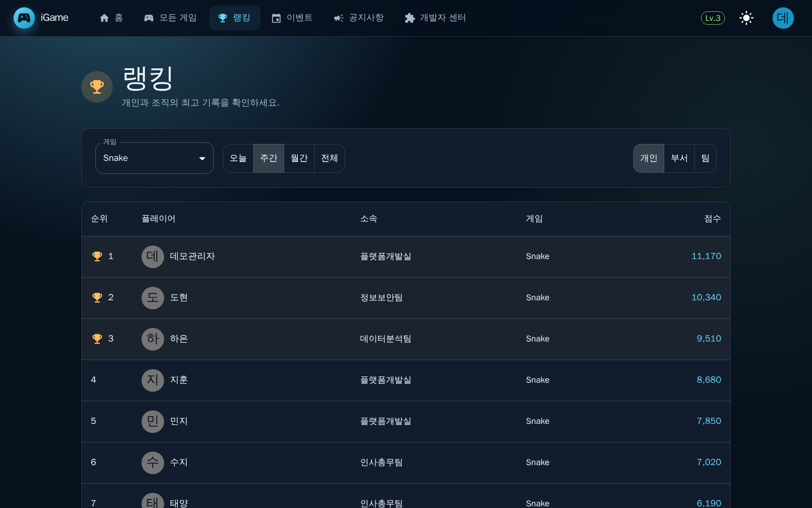Click the iGame brand name

54,18
